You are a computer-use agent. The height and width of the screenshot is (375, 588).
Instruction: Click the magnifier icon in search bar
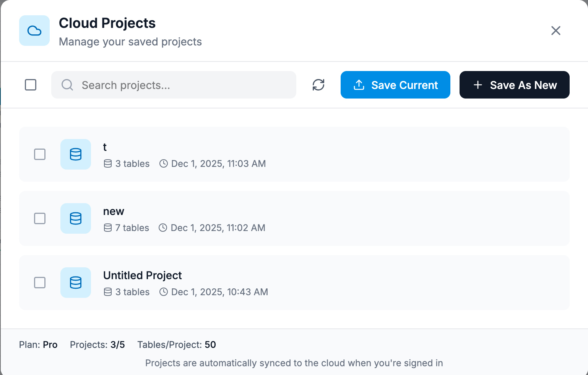coord(67,85)
